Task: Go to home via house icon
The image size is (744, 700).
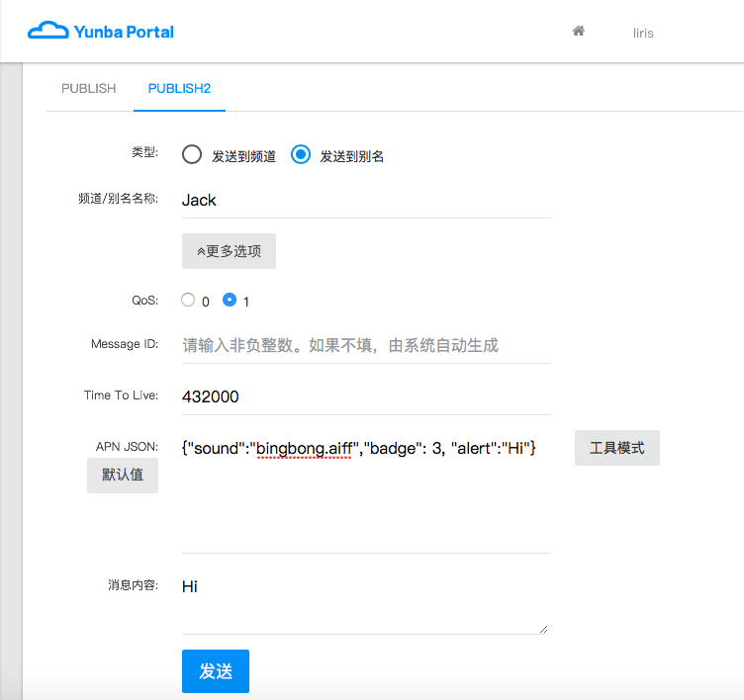Action: pyautogui.click(x=579, y=32)
